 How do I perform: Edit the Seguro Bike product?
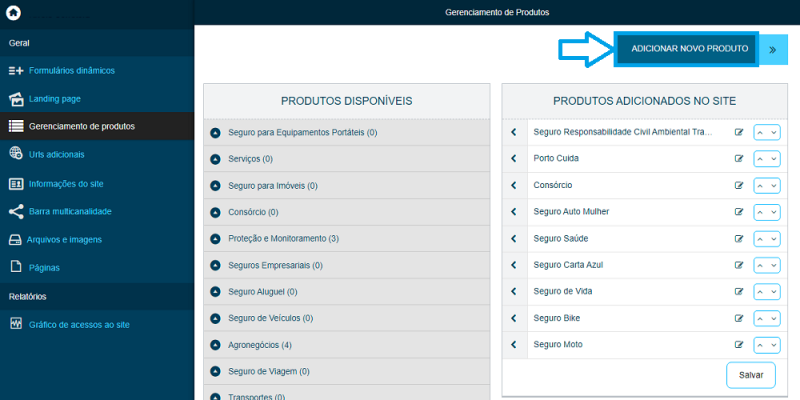[x=738, y=318]
